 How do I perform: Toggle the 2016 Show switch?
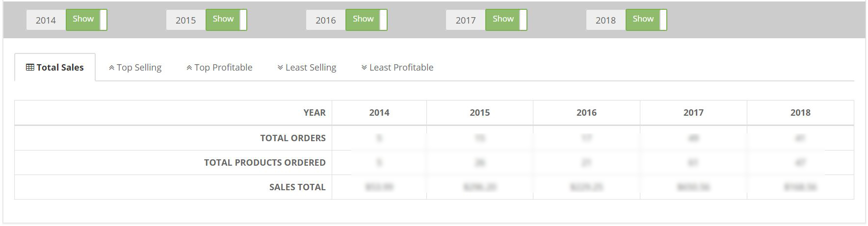pyautogui.click(x=367, y=20)
